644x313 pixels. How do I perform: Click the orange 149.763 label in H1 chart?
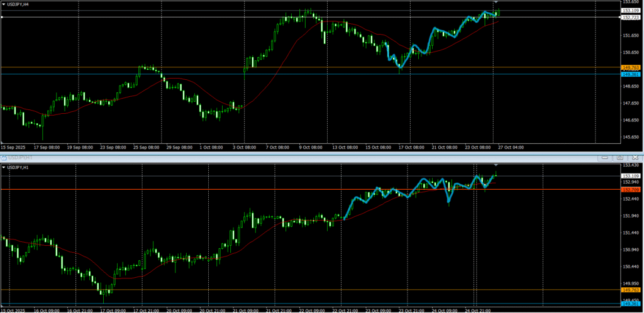click(x=630, y=290)
